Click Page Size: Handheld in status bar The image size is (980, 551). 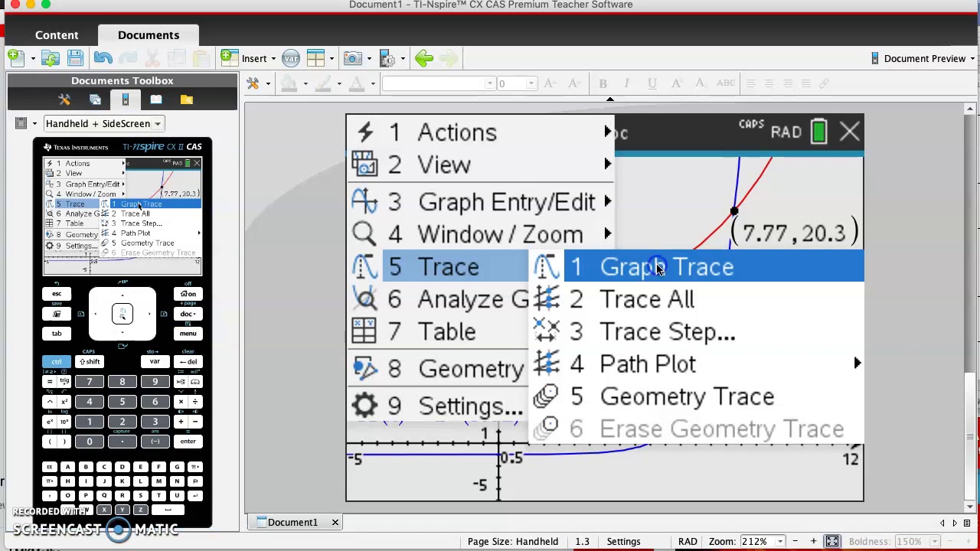(513, 542)
